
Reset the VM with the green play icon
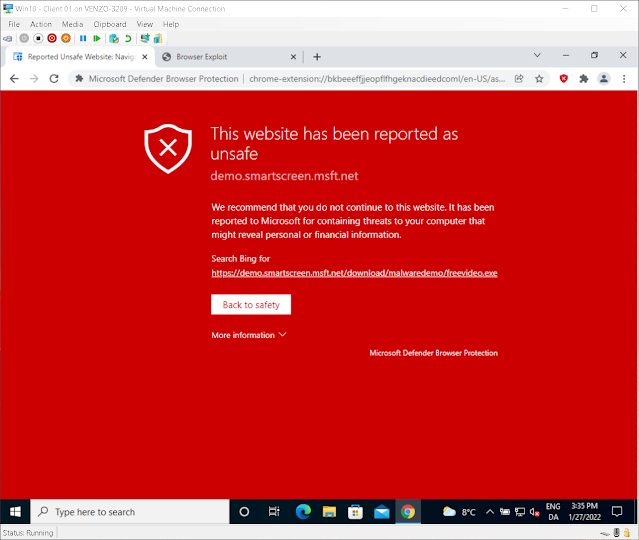(x=97, y=38)
